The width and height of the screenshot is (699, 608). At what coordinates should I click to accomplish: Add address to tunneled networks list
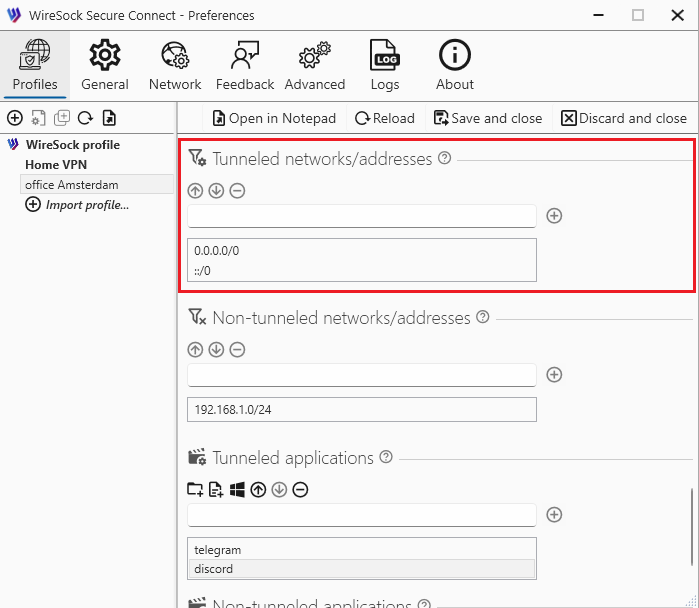554,216
